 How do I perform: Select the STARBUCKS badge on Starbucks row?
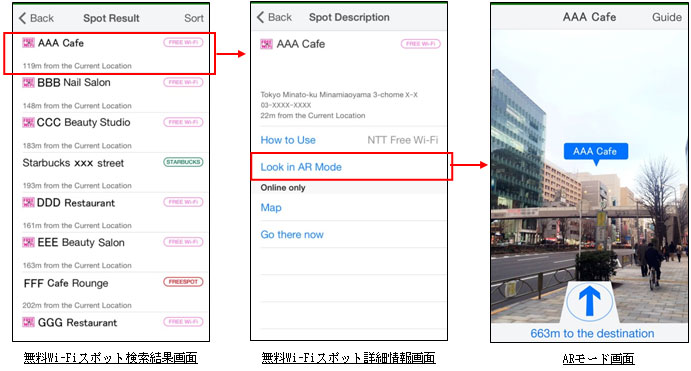pos(183,162)
